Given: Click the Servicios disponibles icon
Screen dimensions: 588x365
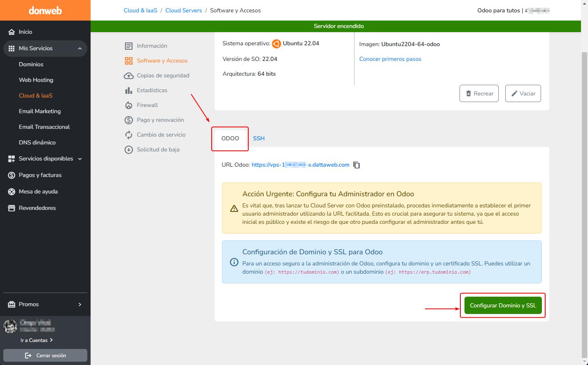Looking at the screenshot, I should tap(12, 158).
